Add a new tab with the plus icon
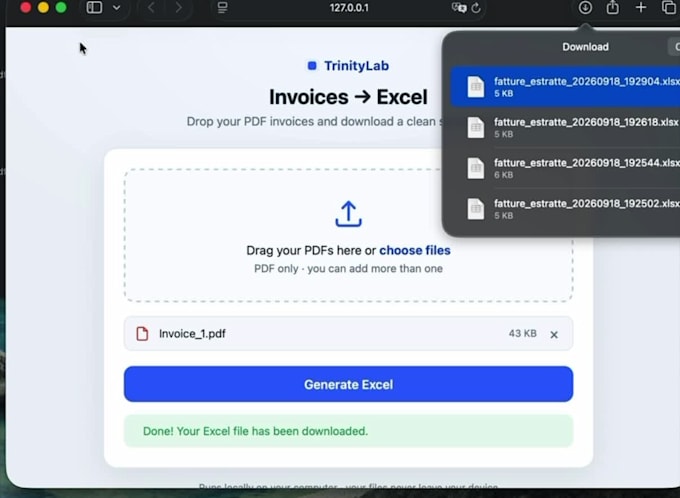680x498 pixels. pos(641,7)
